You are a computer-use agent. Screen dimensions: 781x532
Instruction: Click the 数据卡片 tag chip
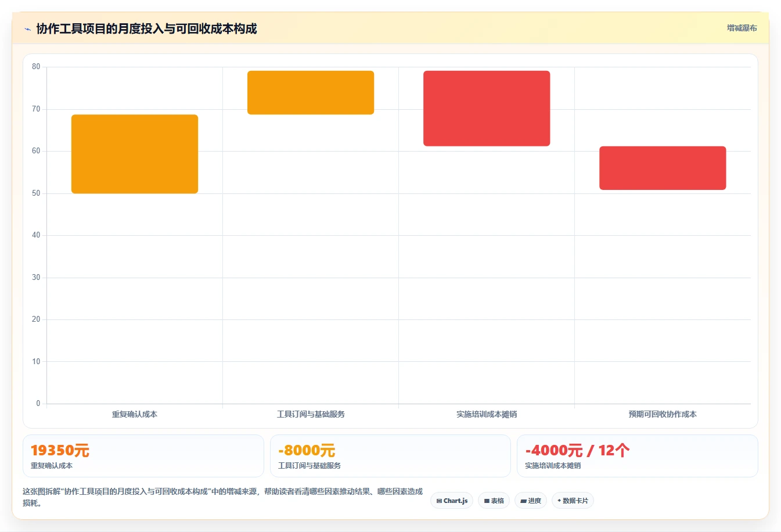tap(573, 501)
